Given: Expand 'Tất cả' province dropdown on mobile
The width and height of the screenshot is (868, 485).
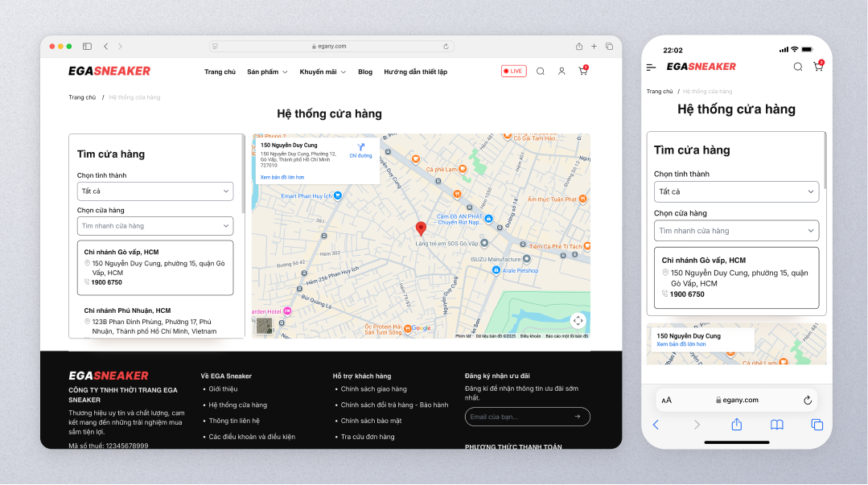Looking at the screenshot, I should pyautogui.click(x=736, y=192).
